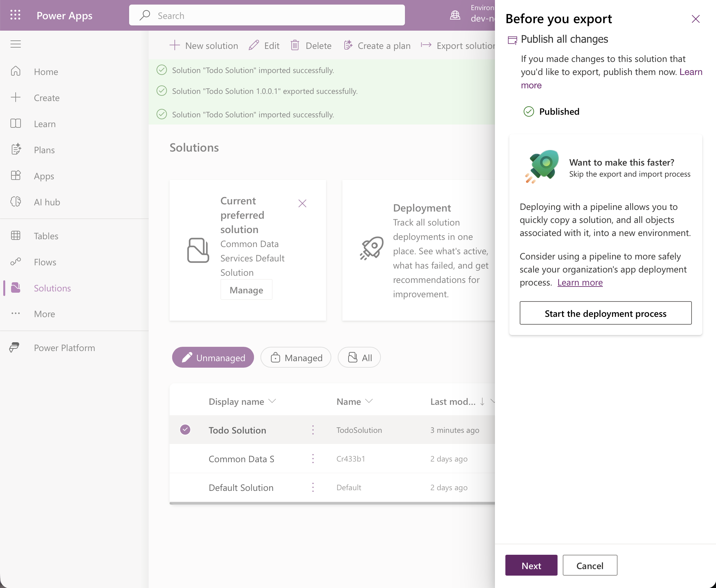716x588 pixels.
Task: Switch filter to Managed solutions
Action: coord(296,357)
